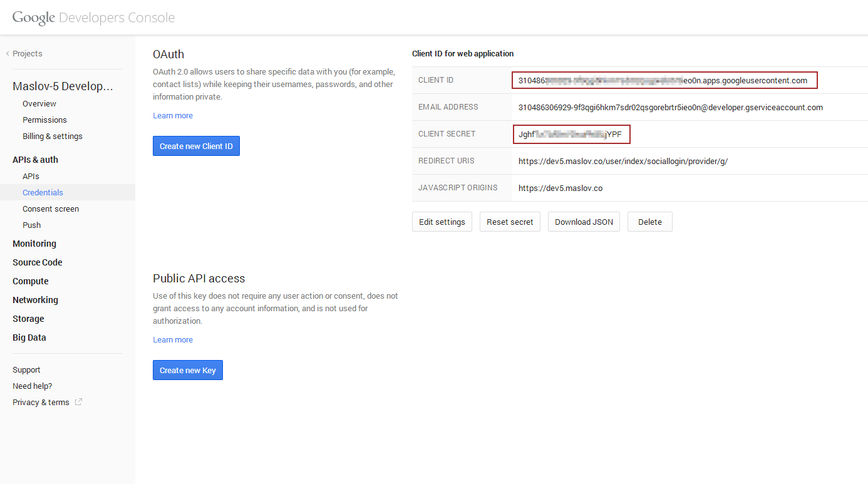Viewport: 868px width, 484px height.
Task: Click the EMAIL ADDRESS row label
Action: click(x=448, y=107)
